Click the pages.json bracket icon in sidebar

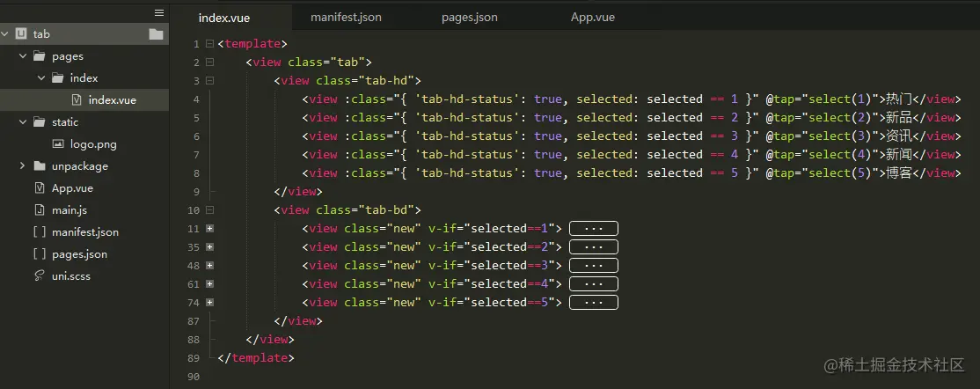pos(40,254)
